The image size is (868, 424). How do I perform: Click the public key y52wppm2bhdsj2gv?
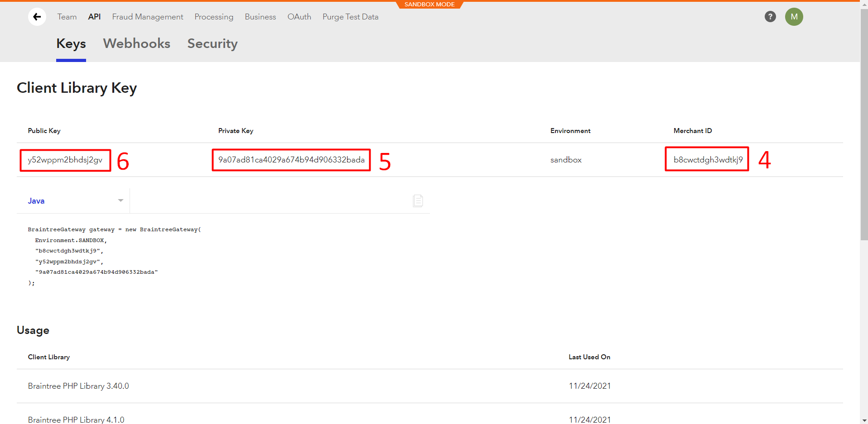click(65, 160)
